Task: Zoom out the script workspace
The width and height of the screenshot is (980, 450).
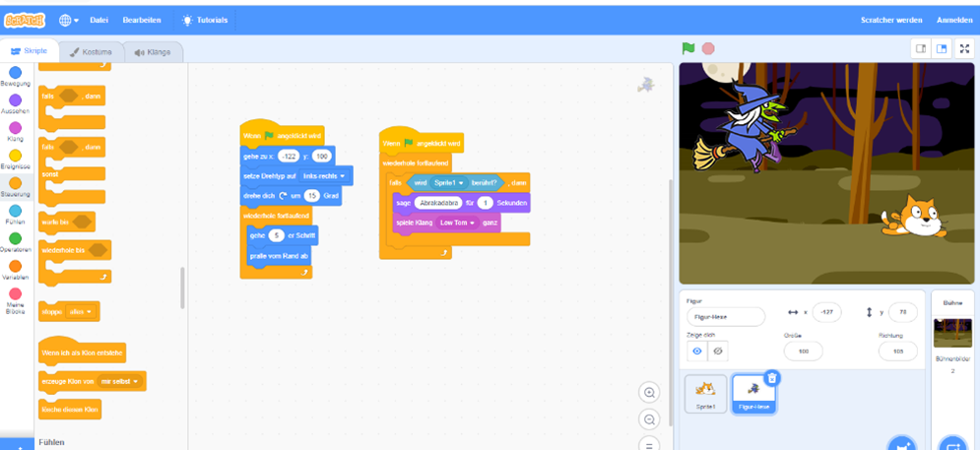Action: tap(649, 419)
